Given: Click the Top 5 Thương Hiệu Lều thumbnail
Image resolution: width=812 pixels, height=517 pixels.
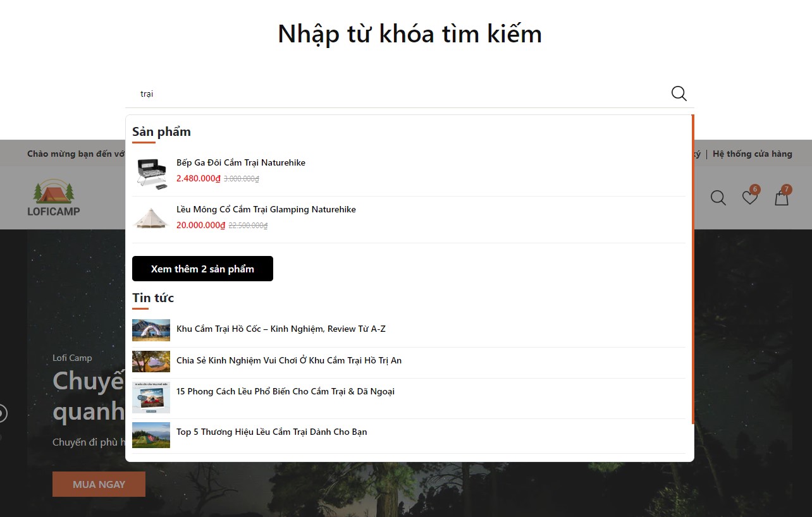Looking at the screenshot, I should pos(151,435).
